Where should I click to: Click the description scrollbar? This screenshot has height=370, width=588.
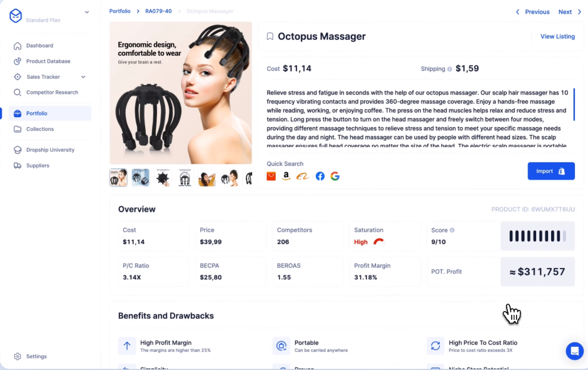tap(574, 105)
